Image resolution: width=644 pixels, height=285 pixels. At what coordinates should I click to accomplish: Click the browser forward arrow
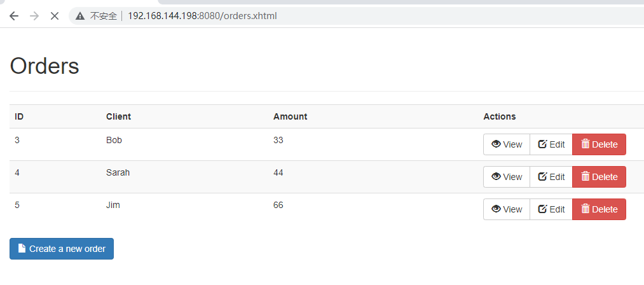click(x=34, y=16)
